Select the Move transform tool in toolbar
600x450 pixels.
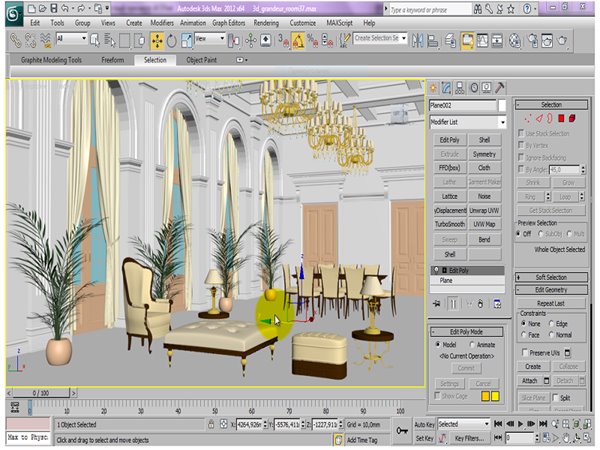[x=157, y=41]
